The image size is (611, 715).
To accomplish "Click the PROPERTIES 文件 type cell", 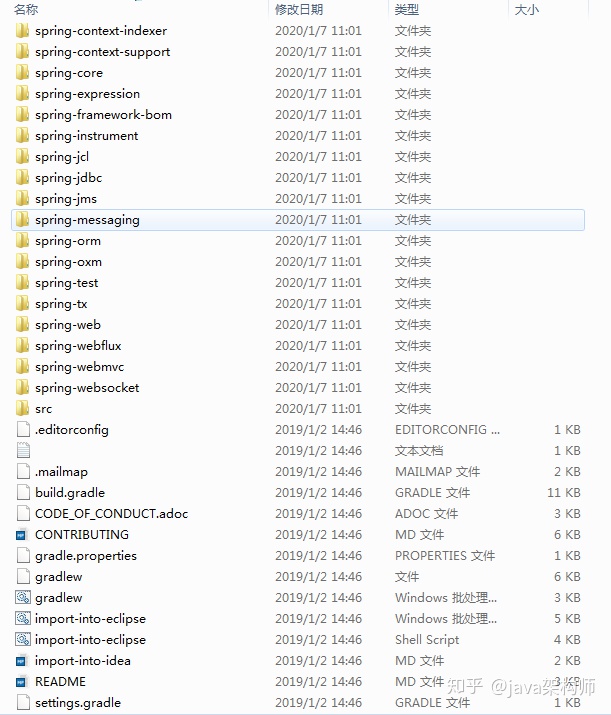I will pos(445,555).
